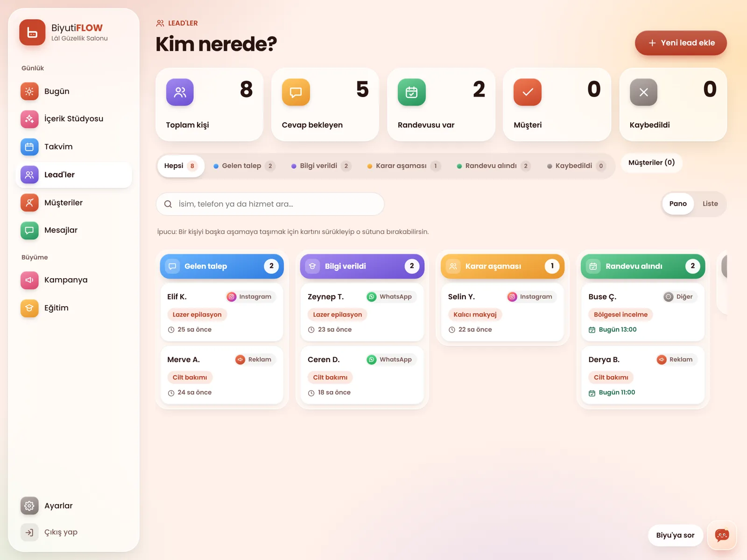Open Selin Y. lead card
Viewport: 747px width, 560px height.
point(502,312)
